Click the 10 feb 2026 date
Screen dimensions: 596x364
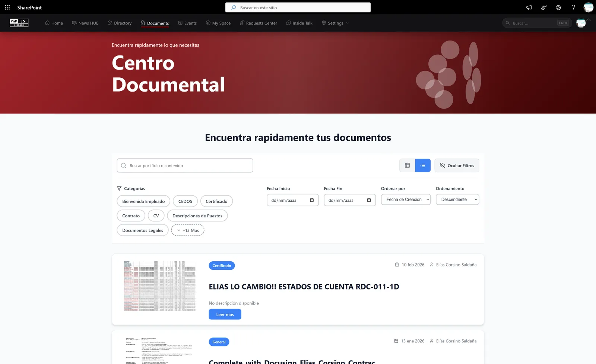click(413, 265)
